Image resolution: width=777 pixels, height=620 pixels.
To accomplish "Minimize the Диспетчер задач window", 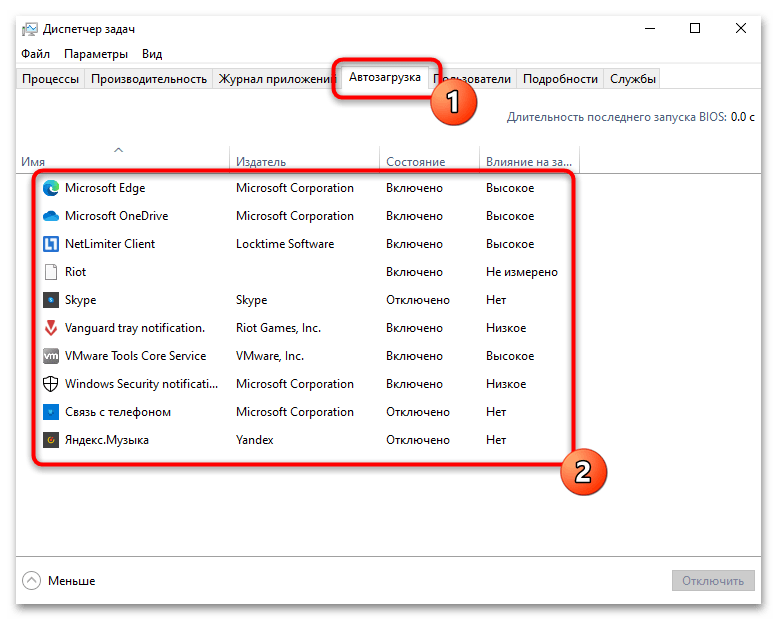I will click(650, 29).
